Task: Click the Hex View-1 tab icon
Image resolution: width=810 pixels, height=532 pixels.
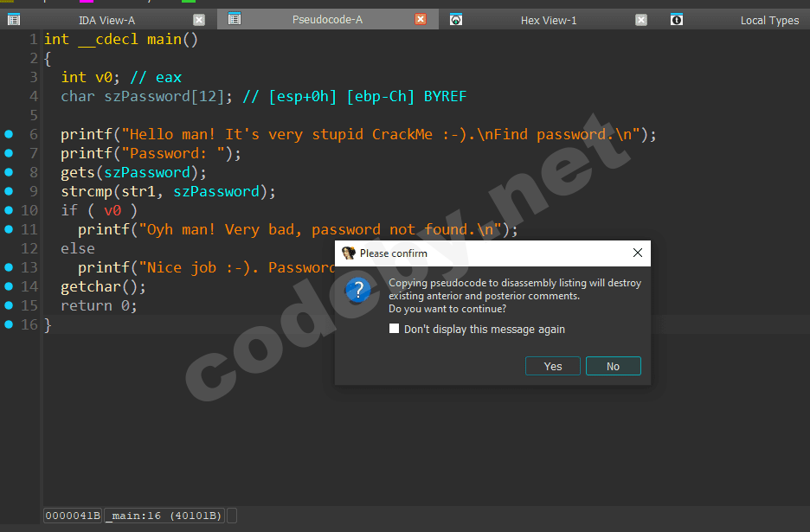Action: 455,20
